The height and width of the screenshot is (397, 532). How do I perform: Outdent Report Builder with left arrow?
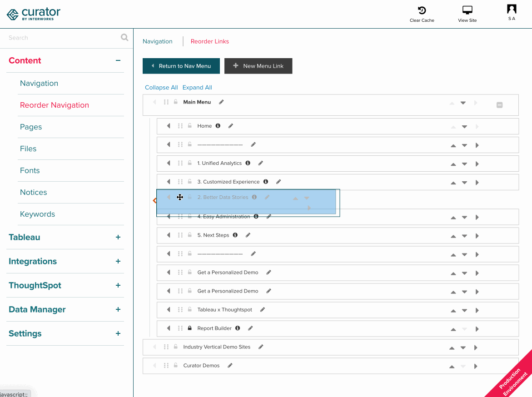coord(169,328)
